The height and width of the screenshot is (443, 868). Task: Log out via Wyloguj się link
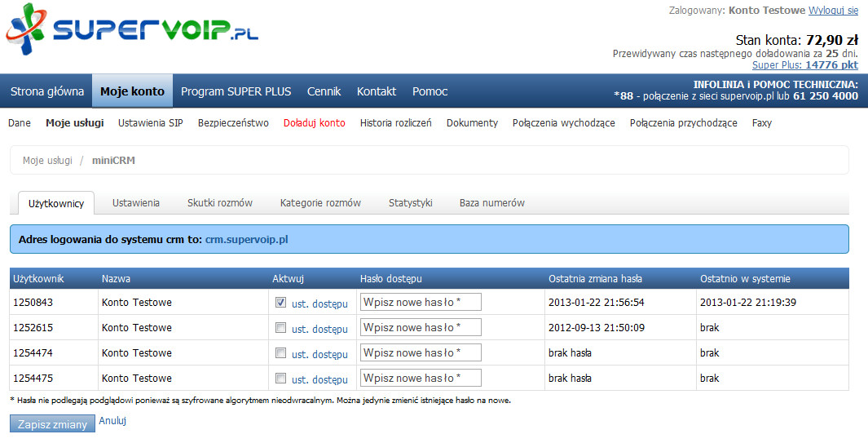pos(833,11)
